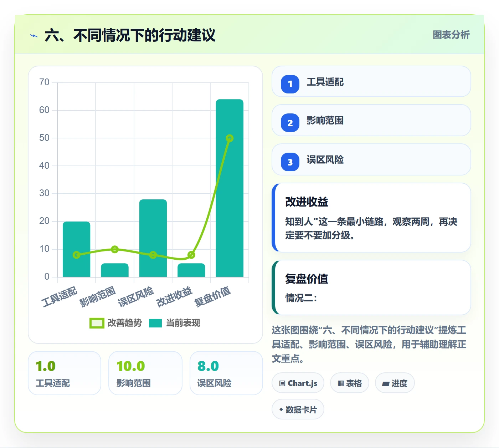Click the 当前表现 legend text
Image resolution: width=499 pixels, height=448 pixels.
tap(183, 323)
